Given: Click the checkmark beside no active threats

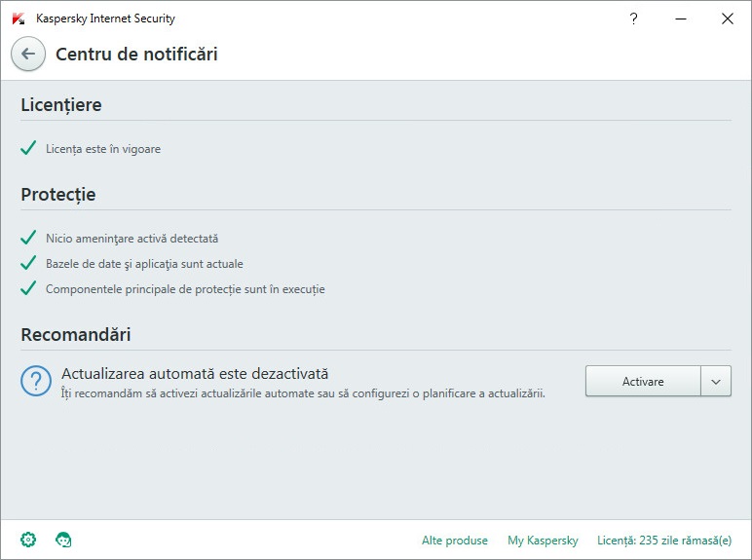Looking at the screenshot, I should click(x=28, y=238).
